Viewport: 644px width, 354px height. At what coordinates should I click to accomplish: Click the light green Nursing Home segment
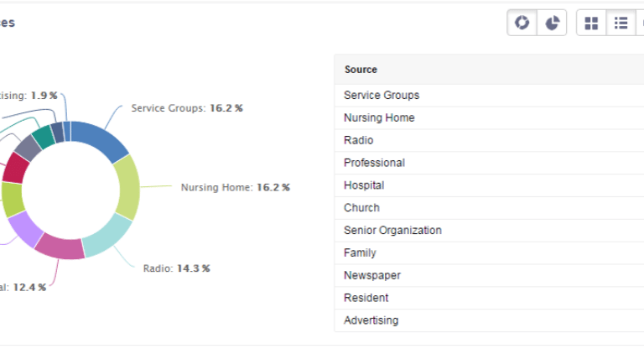(x=129, y=188)
